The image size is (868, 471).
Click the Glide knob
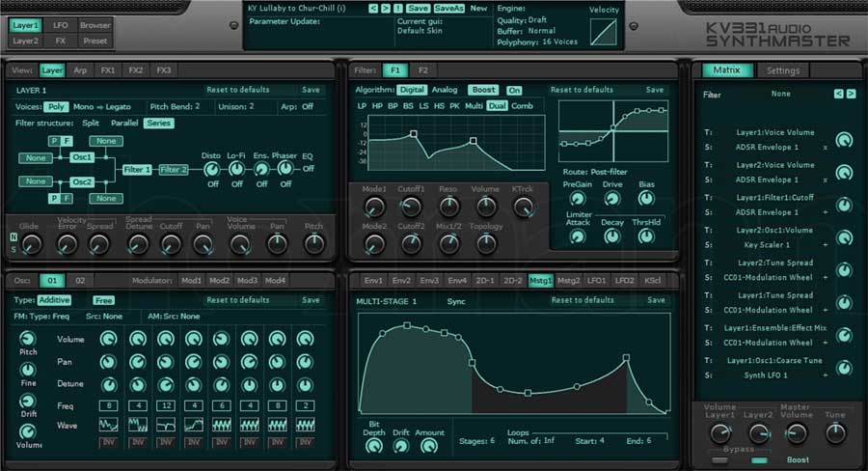[32, 244]
